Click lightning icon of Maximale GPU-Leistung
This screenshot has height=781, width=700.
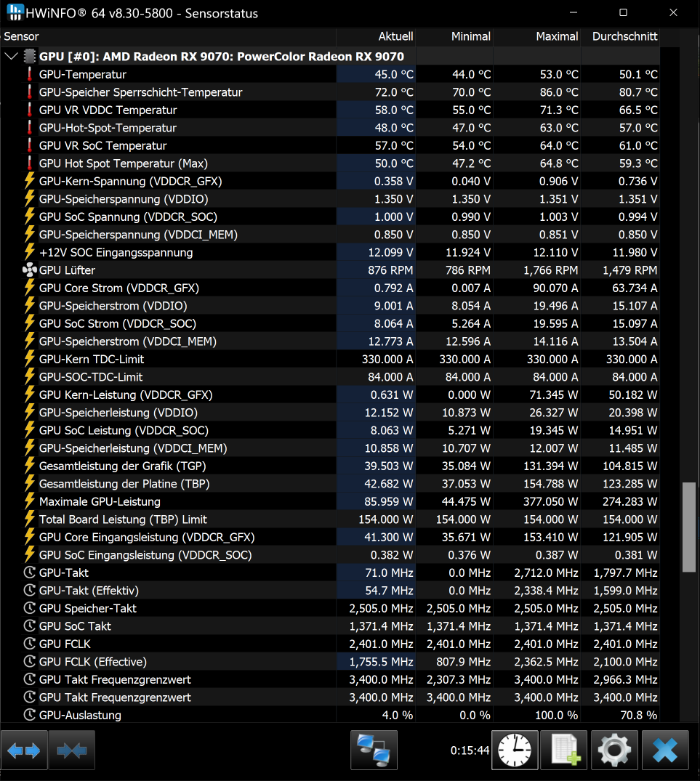tap(29, 501)
